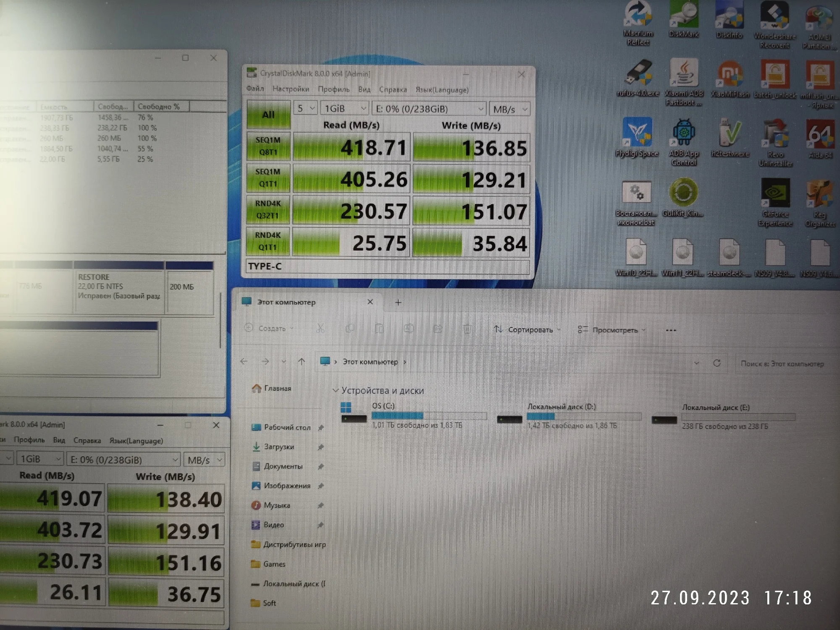Run the SEQ1M Q8T1 test button

pyautogui.click(x=268, y=146)
